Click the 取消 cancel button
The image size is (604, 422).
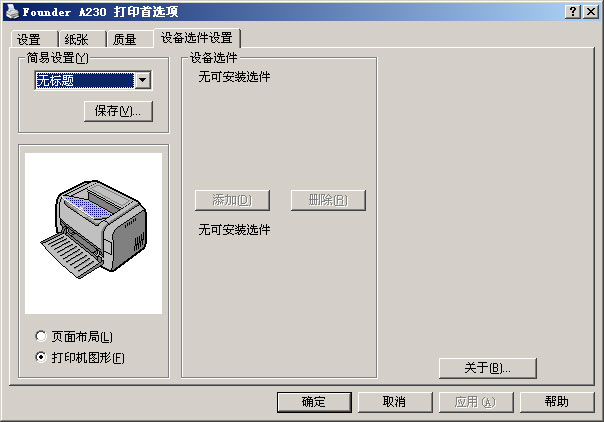click(395, 402)
